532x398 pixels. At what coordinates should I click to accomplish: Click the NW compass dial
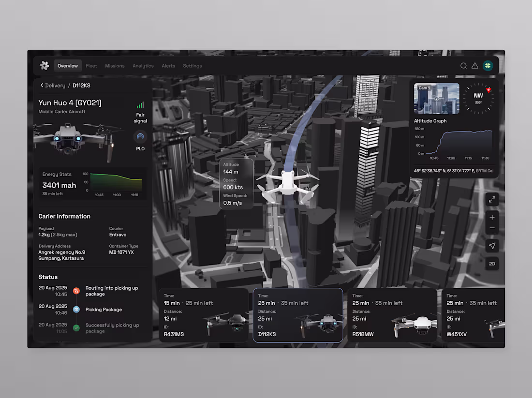pos(478,98)
